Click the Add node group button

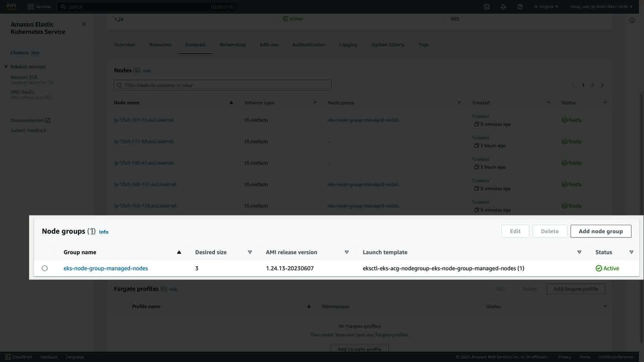point(600,231)
